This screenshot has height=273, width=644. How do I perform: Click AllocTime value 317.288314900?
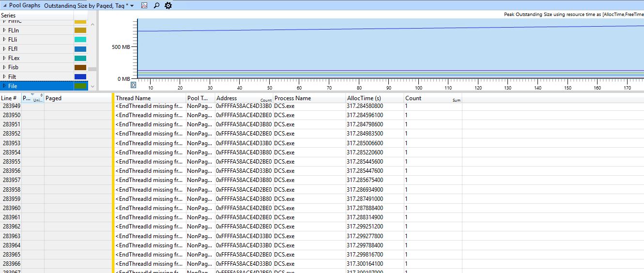(x=365, y=217)
